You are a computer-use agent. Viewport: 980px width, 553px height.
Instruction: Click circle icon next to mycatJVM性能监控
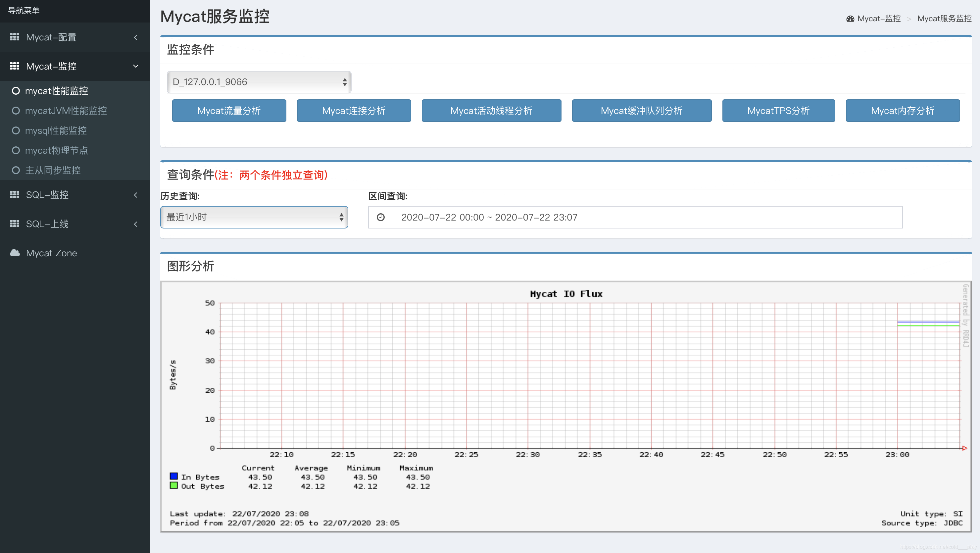pyautogui.click(x=16, y=110)
